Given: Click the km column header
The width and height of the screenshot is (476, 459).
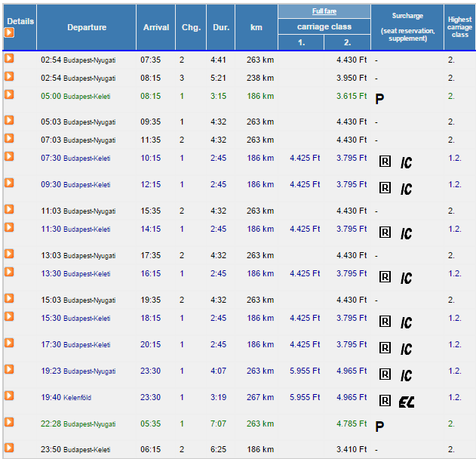Looking at the screenshot, I should (256, 27).
